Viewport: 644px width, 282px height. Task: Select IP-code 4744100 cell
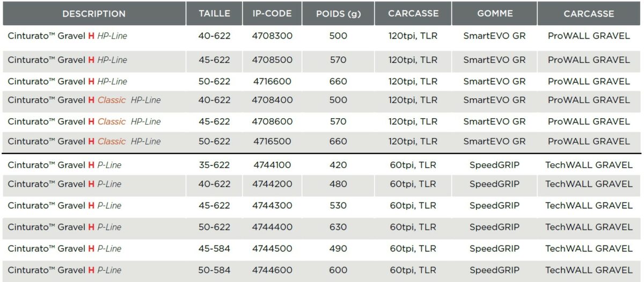point(273,165)
